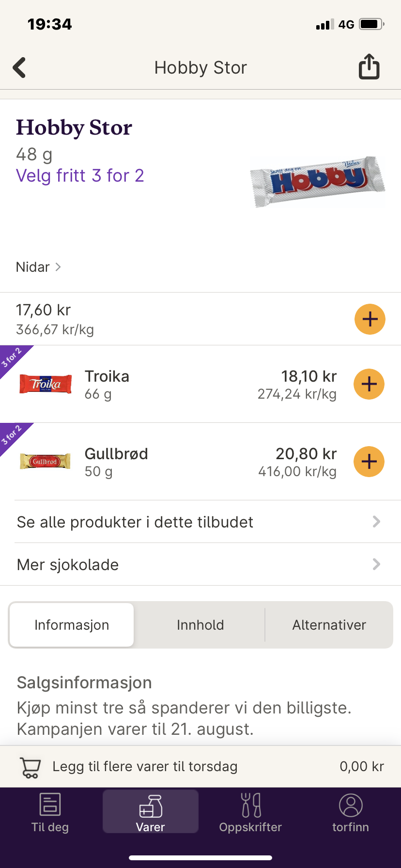The image size is (401, 868).
Task: Tap the back arrow icon
Action: (x=19, y=68)
